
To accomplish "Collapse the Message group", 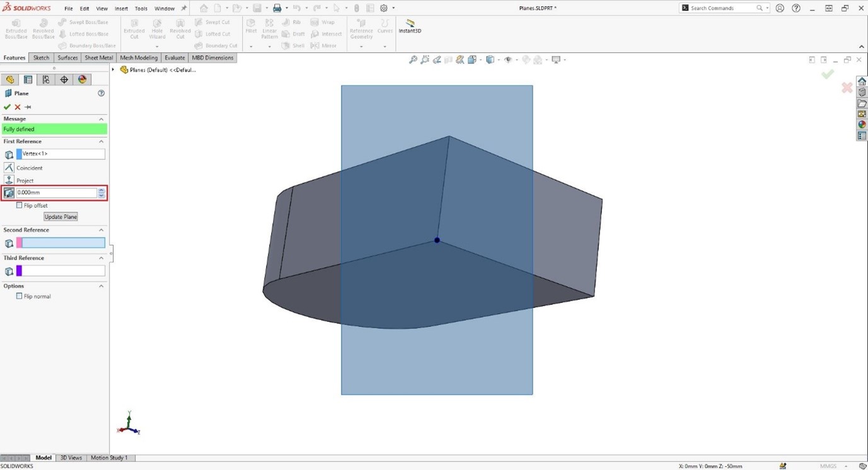I will click(x=100, y=118).
